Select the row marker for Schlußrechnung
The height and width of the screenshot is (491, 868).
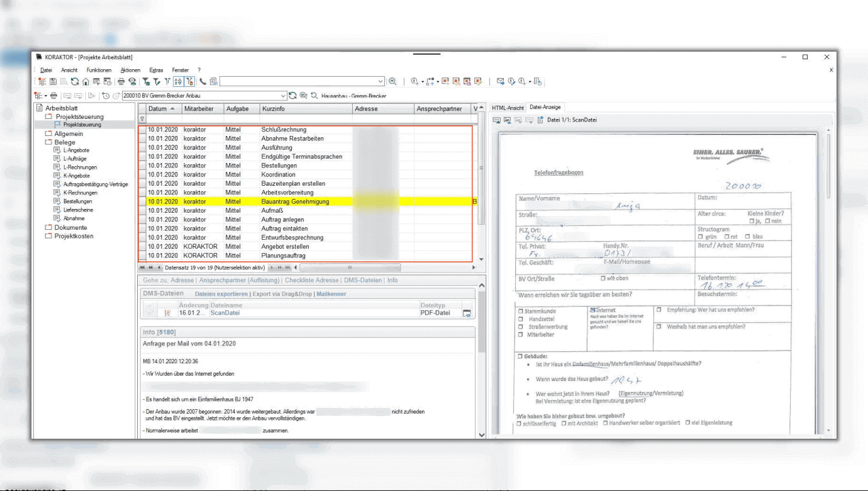point(142,130)
